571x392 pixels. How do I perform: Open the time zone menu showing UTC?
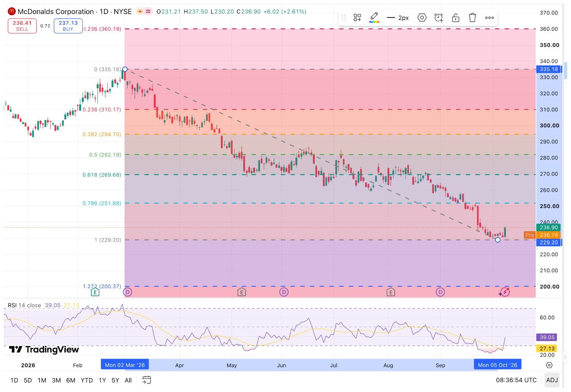pyautogui.click(x=516, y=380)
